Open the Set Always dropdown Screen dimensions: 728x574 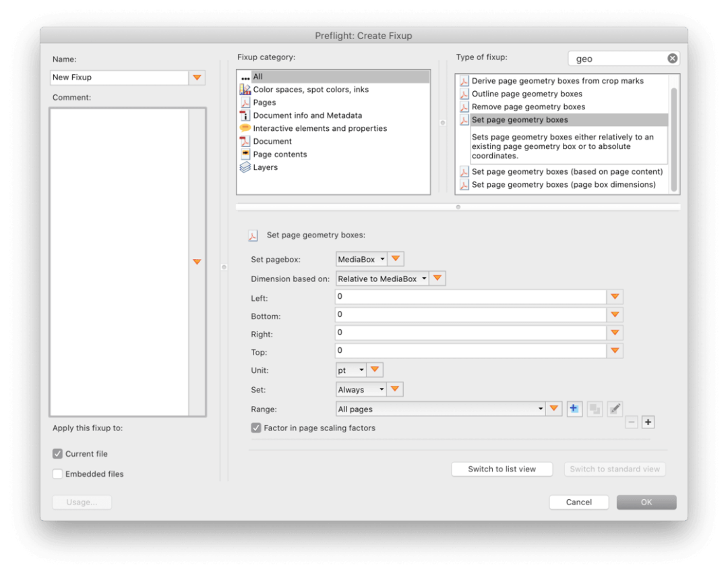[361, 390]
